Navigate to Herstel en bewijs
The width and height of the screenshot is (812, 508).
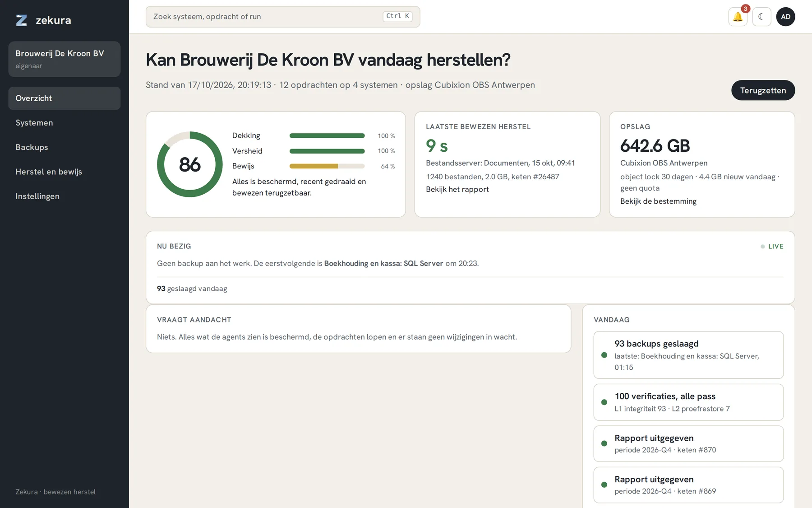65,172
